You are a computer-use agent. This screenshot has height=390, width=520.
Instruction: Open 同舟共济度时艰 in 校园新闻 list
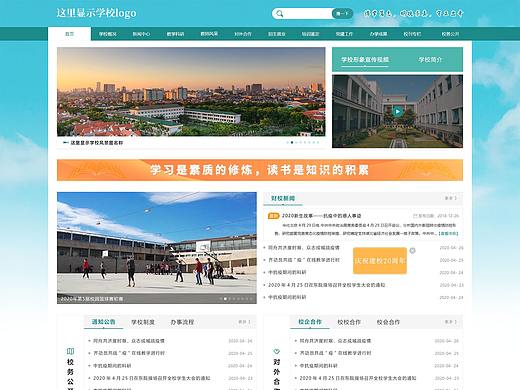pos(304,248)
